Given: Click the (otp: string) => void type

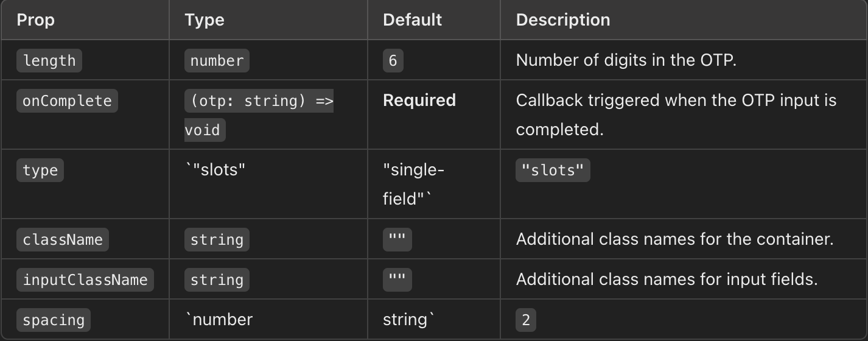Looking at the screenshot, I should pyautogui.click(x=259, y=115).
